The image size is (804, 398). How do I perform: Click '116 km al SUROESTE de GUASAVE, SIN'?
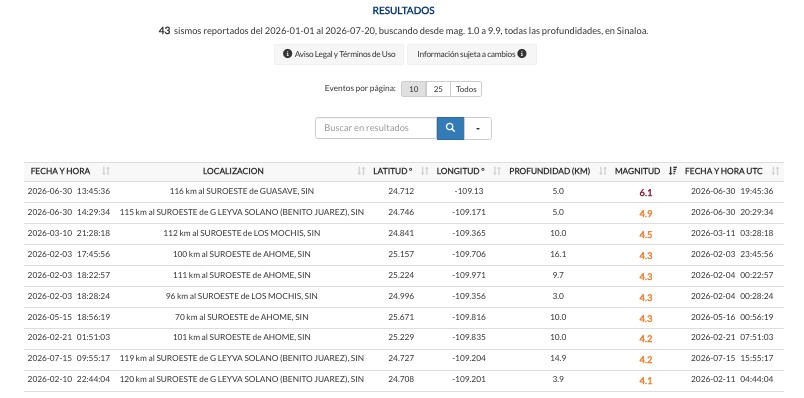pos(242,191)
